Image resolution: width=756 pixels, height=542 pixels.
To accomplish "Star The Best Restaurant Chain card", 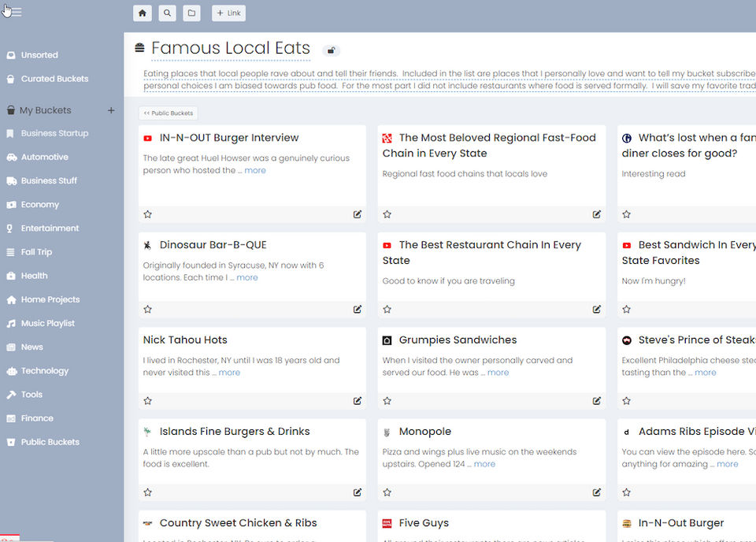I will tap(387, 309).
